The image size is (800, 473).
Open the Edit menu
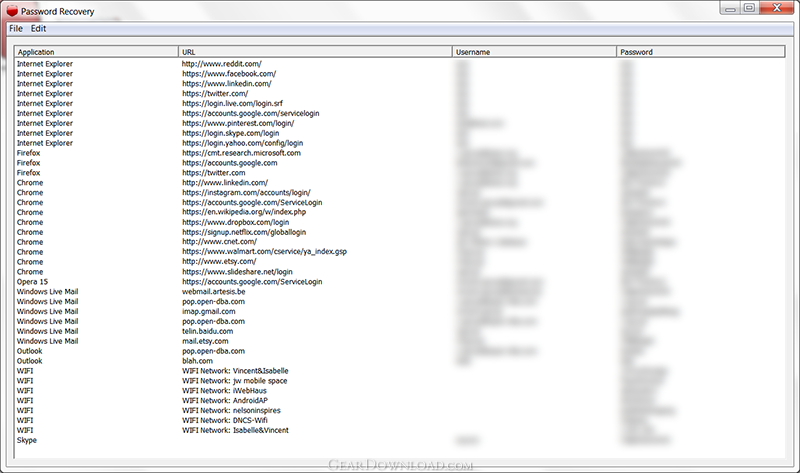[38, 29]
